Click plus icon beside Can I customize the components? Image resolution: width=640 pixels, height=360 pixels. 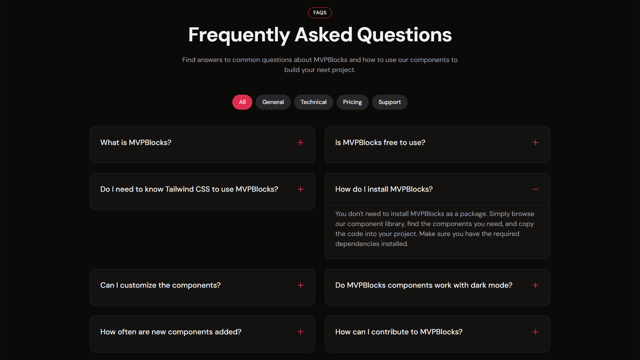300,285
